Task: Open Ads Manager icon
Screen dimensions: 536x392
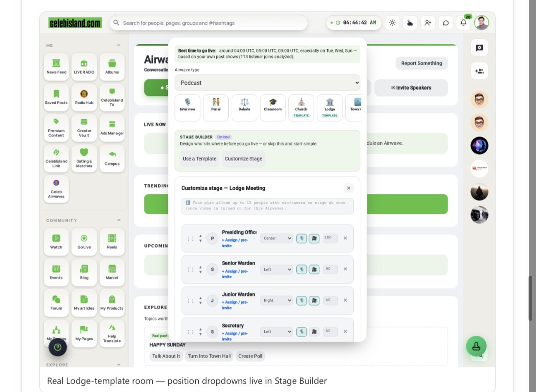Action: pos(112,128)
